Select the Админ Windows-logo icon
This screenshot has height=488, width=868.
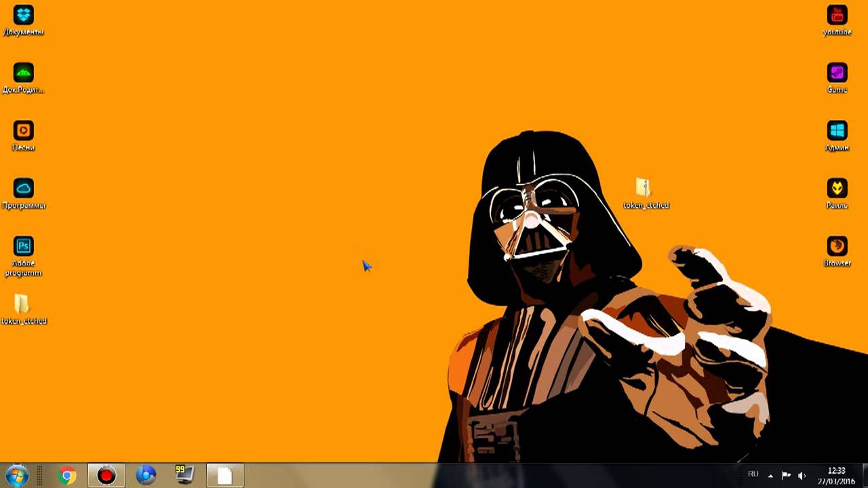point(837,136)
